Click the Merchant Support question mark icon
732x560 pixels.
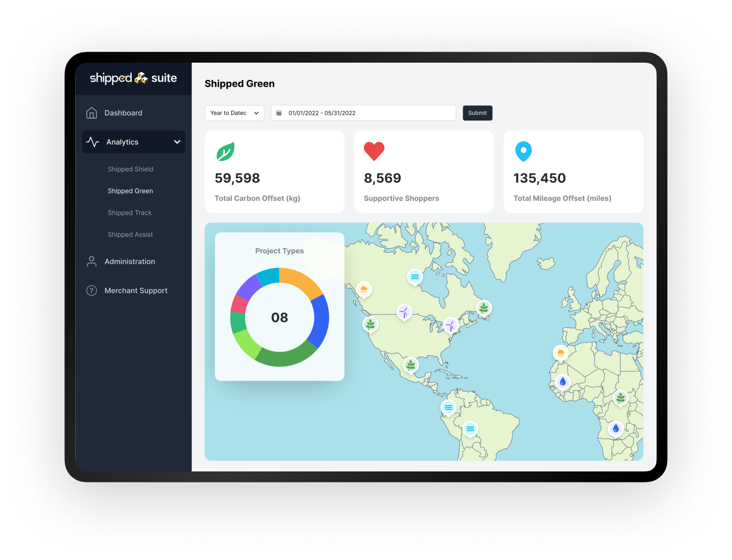[x=92, y=291]
